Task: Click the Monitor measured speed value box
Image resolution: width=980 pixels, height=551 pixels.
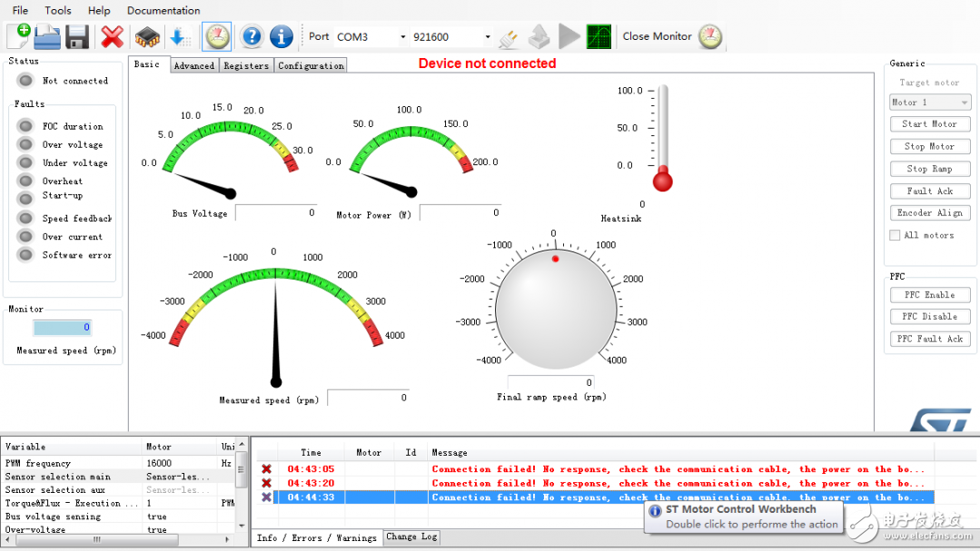Action: pyautogui.click(x=63, y=328)
